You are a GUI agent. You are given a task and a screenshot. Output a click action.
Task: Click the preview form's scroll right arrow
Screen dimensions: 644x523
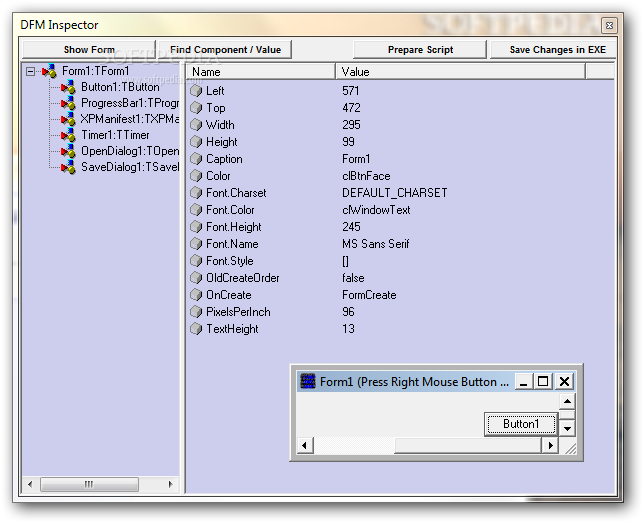point(550,446)
